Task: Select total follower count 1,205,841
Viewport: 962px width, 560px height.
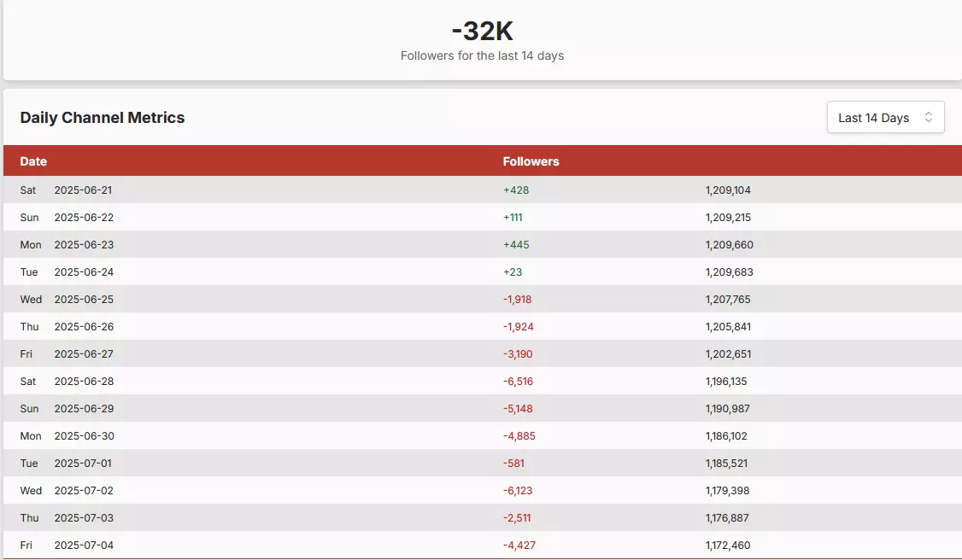Action: pos(728,327)
